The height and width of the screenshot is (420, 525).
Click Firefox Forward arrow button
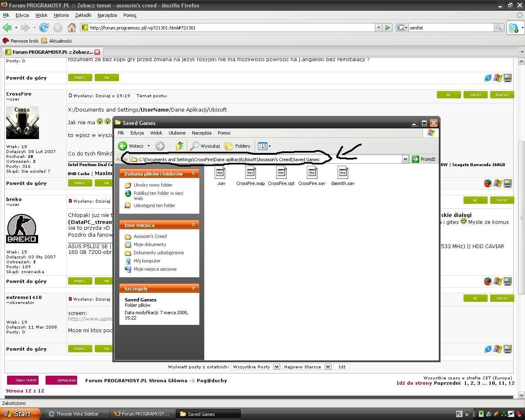click(x=25, y=27)
